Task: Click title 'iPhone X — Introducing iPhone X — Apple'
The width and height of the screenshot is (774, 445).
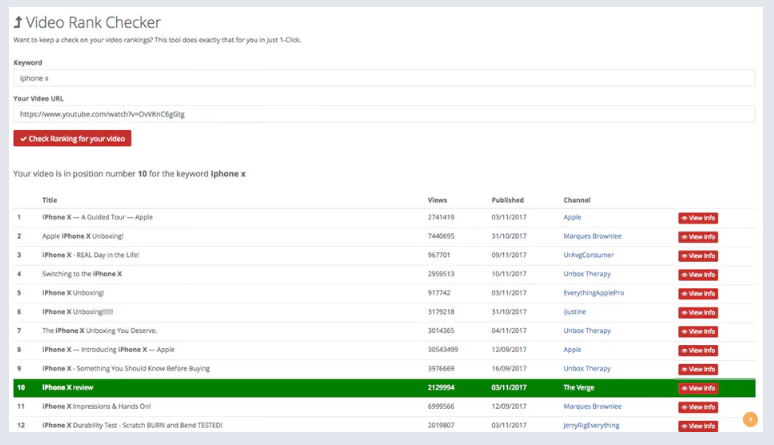Action: point(108,350)
